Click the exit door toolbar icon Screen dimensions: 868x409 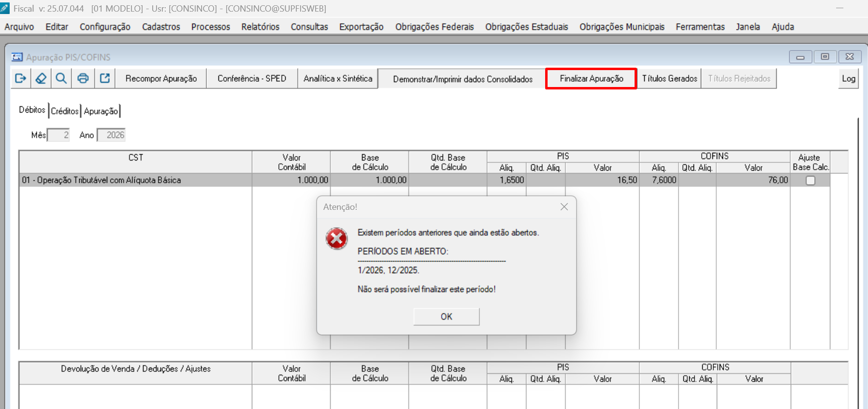pyautogui.click(x=21, y=78)
